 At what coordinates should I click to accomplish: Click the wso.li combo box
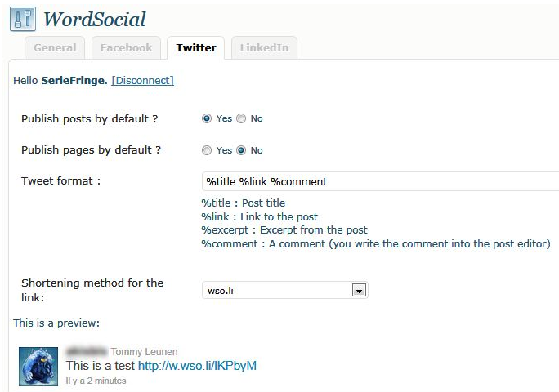coord(285,290)
